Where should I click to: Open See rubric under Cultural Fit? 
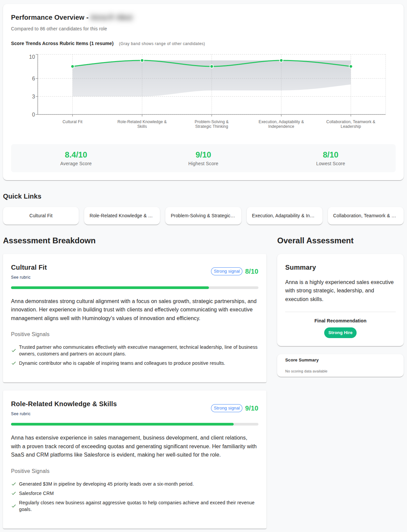(21, 277)
